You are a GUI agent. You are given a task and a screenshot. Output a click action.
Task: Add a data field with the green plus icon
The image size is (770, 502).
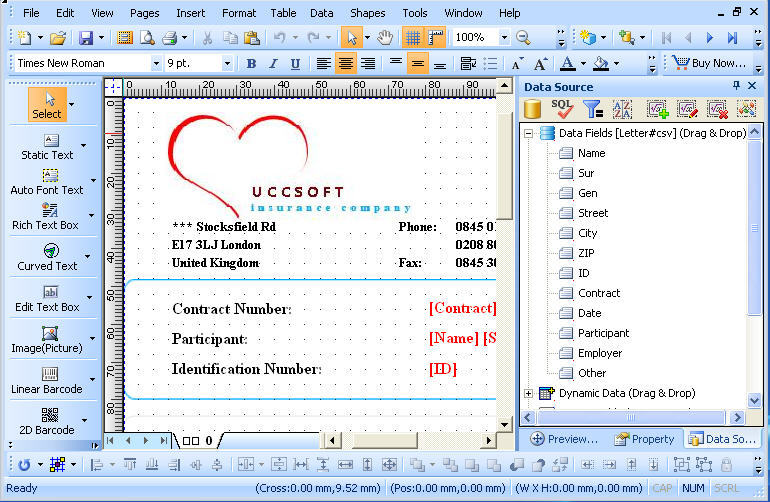657,109
